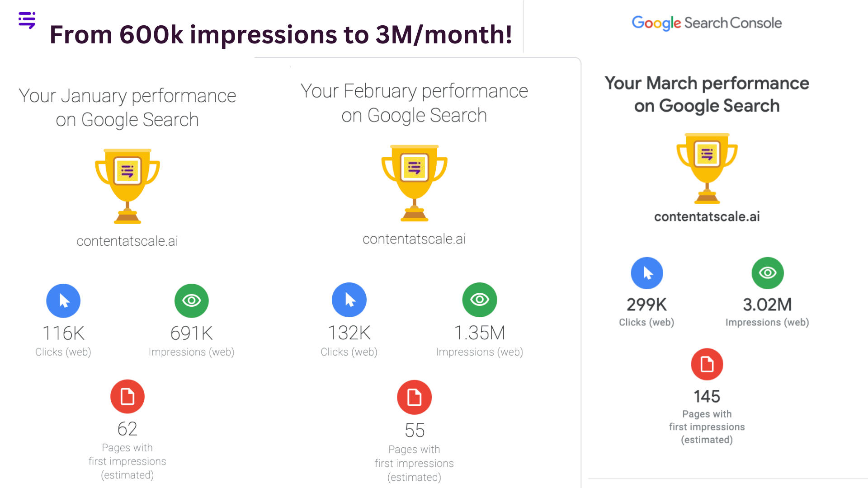868x488 pixels.
Task: Click the headline "From 600k impressions to 3M/month!"
Action: (x=281, y=34)
